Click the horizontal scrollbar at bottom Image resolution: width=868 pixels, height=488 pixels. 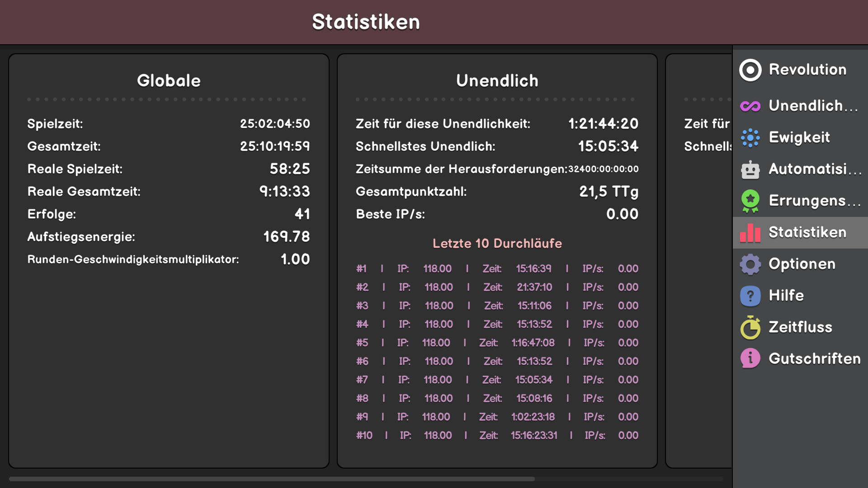[271, 479]
